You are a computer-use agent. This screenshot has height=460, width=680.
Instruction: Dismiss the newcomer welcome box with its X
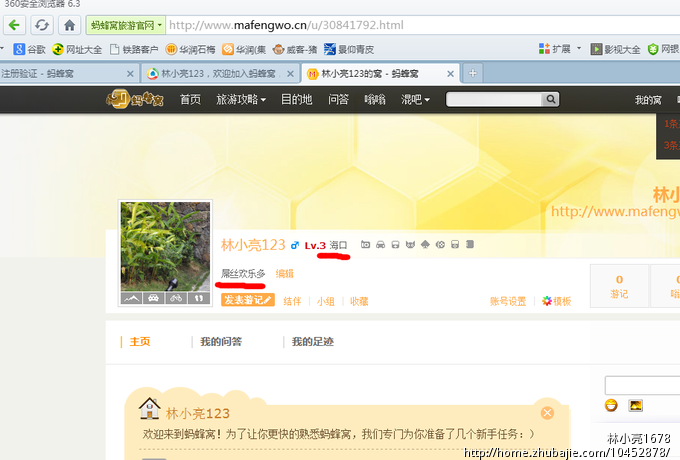[x=547, y=413]
